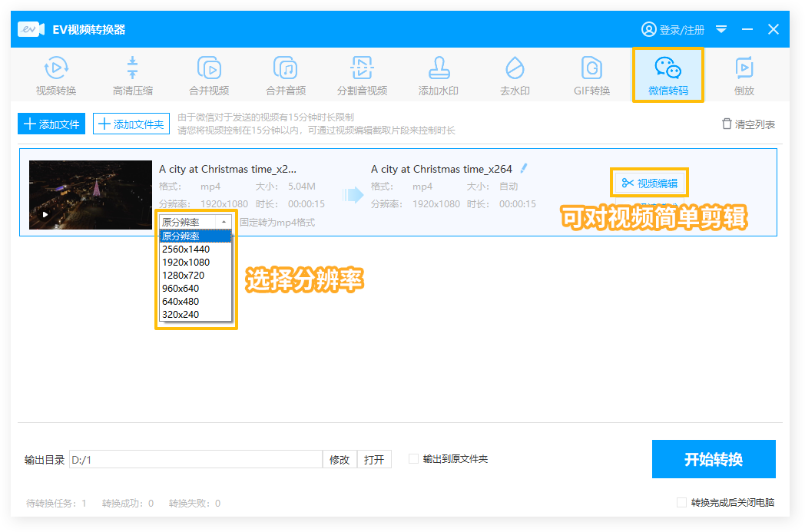Open the 视频转换 video convert tool
The image size is (805, 532).
[x=56, y=75]
